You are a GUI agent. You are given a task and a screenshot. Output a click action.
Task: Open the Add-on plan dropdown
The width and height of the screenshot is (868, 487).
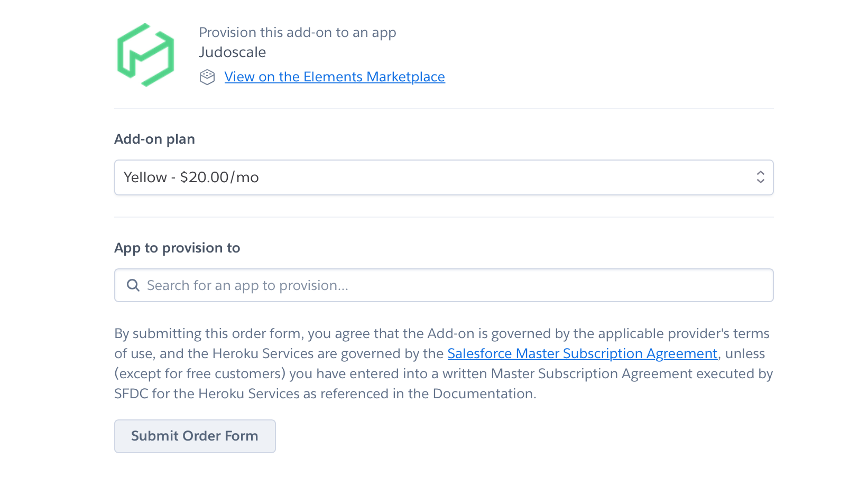pyautogui.click(x=443, y=177)
